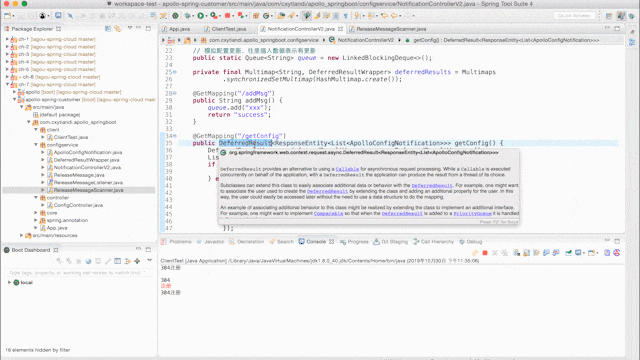Viewport: 640px width, 360px height.
Task: Click the Boot Dashboard toolbar icon
Action: pos(175,16)
